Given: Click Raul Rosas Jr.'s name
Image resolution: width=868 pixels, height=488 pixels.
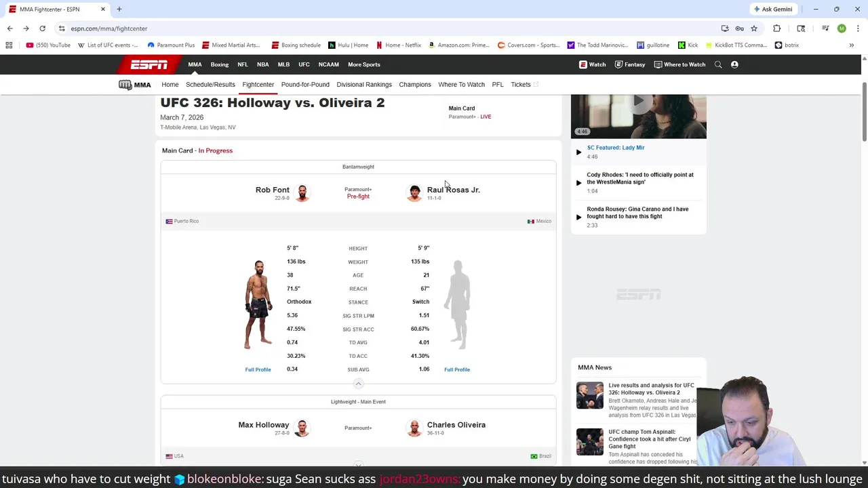Looking at the screenshot, I should [454, 190].
